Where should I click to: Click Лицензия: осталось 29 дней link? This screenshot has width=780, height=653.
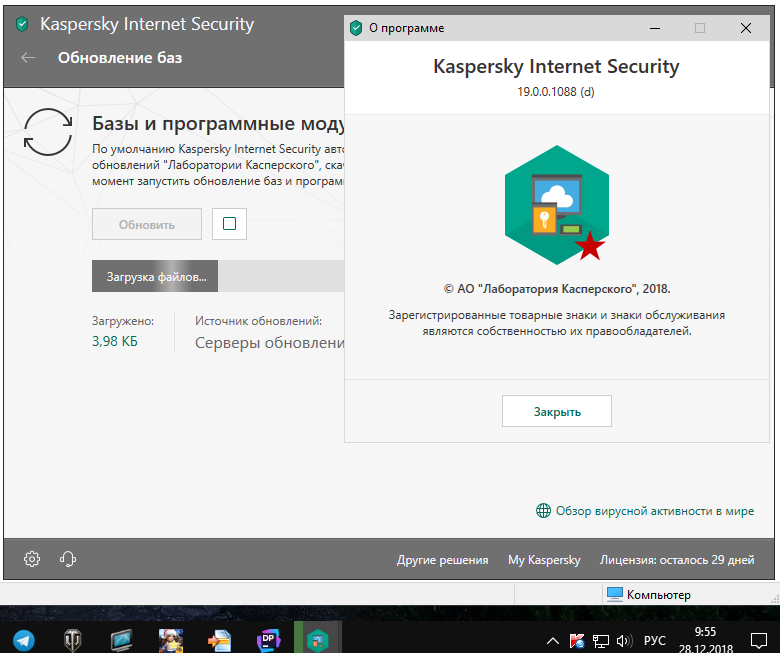pos(677,560)
